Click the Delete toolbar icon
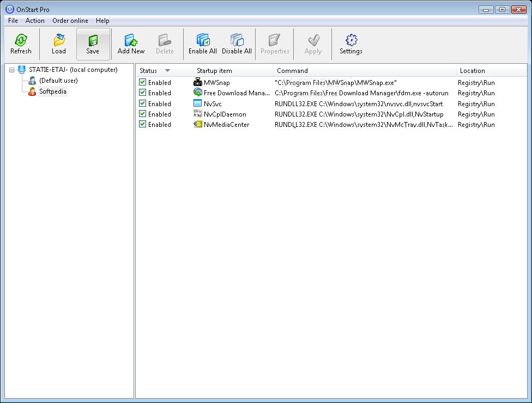 tap(165, 40)
